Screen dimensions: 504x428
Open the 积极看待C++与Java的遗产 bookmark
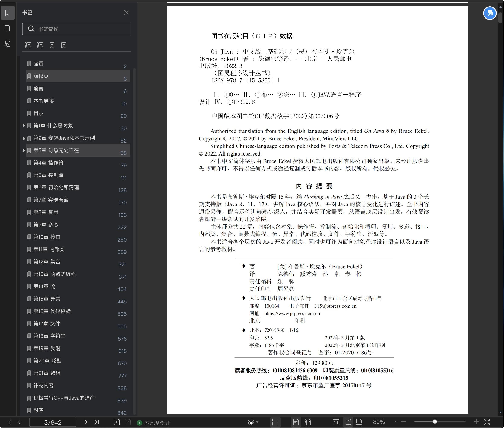(x=78, y=398)
